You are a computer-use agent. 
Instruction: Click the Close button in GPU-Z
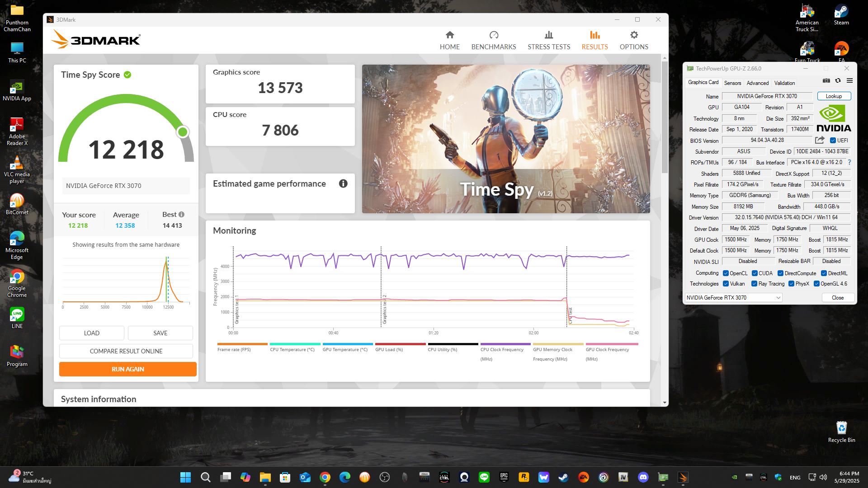coord(837,298)
